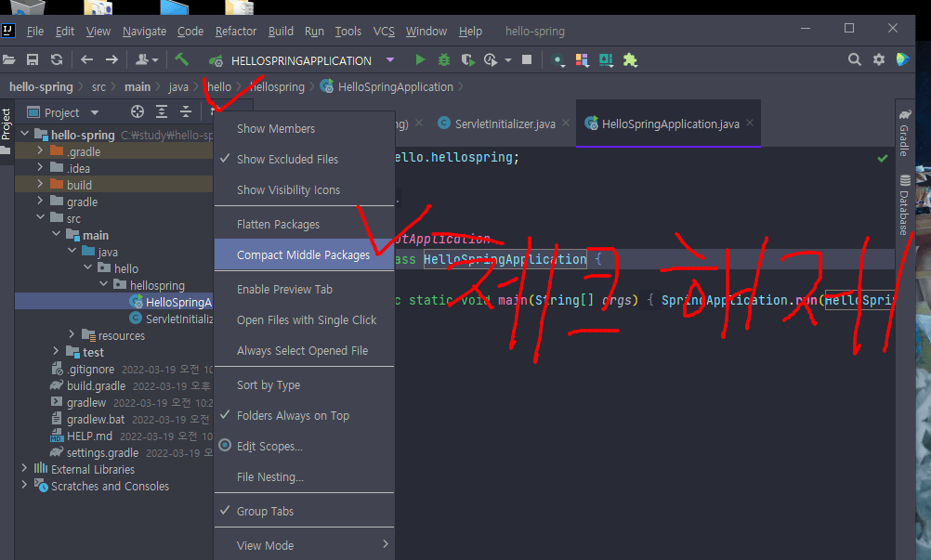Click the Search Everywhere magnifier icon

pyautogui.click(x=855, y=60)
